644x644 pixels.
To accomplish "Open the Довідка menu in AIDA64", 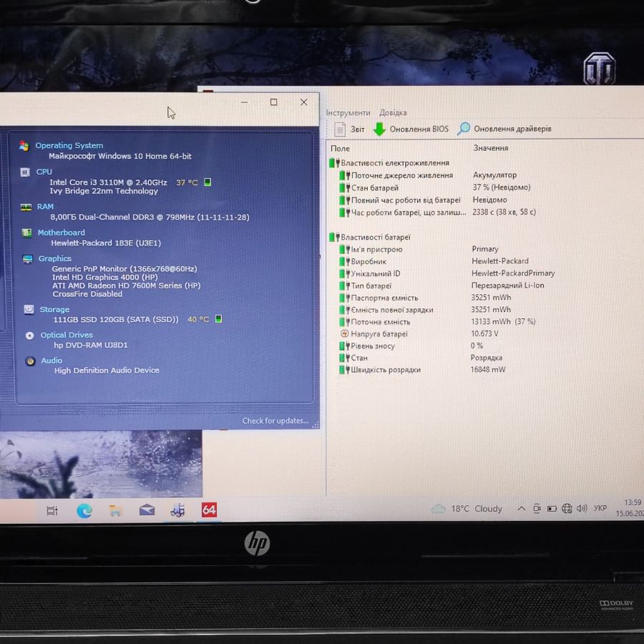I will (393, 112).
